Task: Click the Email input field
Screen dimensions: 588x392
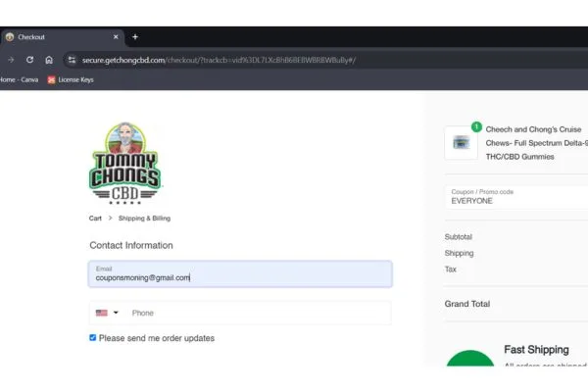Action: point(240,274)
